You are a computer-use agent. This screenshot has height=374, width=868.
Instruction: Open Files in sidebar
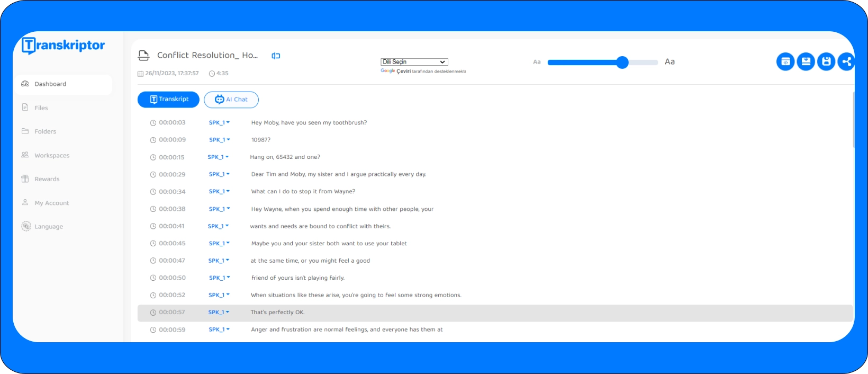[x=34, y=108]
